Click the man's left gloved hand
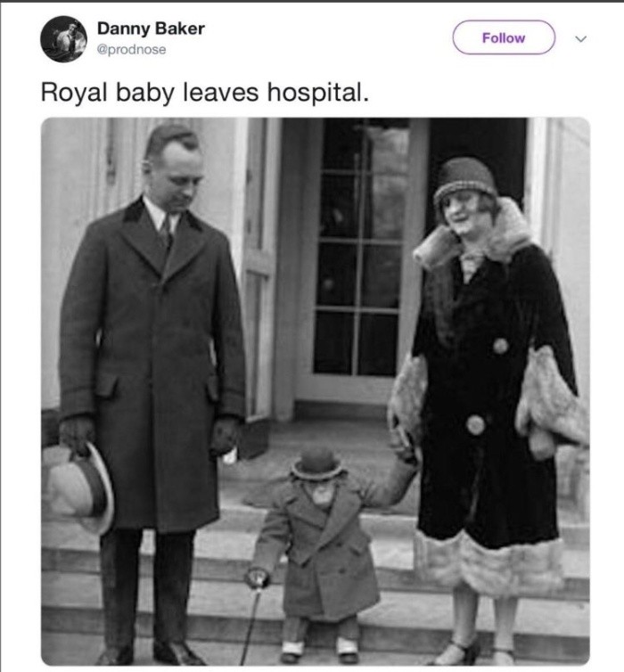Image resolution: width=624 pixels, height=672 pixels. pos(225,435)
